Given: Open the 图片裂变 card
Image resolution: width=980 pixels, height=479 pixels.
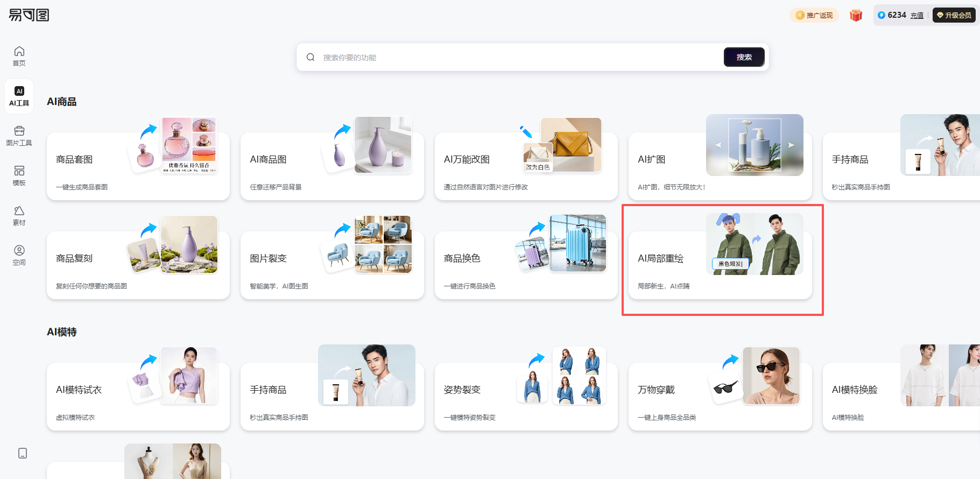Looking at the screenshot, I should tap(332, 265).
